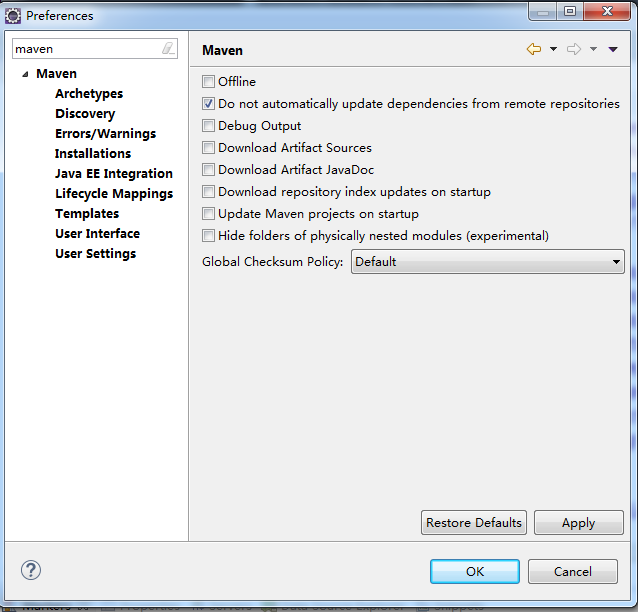The width and height of the screenshot is (638, 612).
Task: Open the preferences view menu triangle
Action: coord(613,49)
